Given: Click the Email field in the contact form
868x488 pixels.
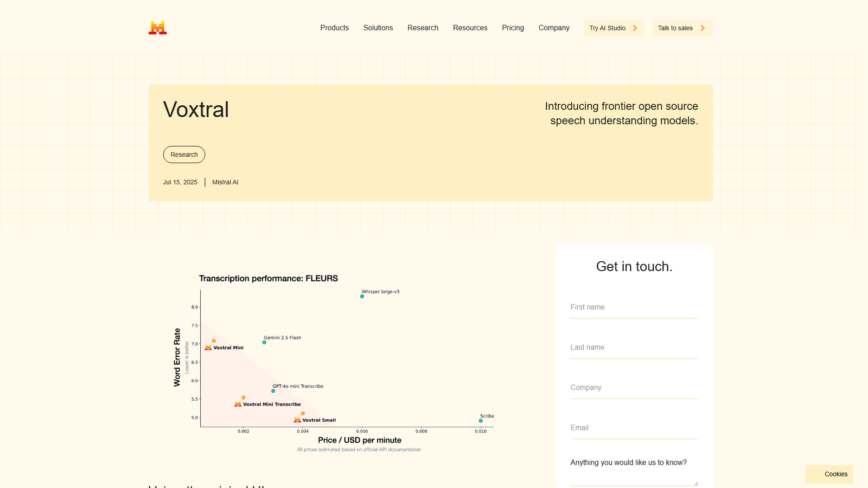Looking at the screenshot, I should click(x=634, y=427).
